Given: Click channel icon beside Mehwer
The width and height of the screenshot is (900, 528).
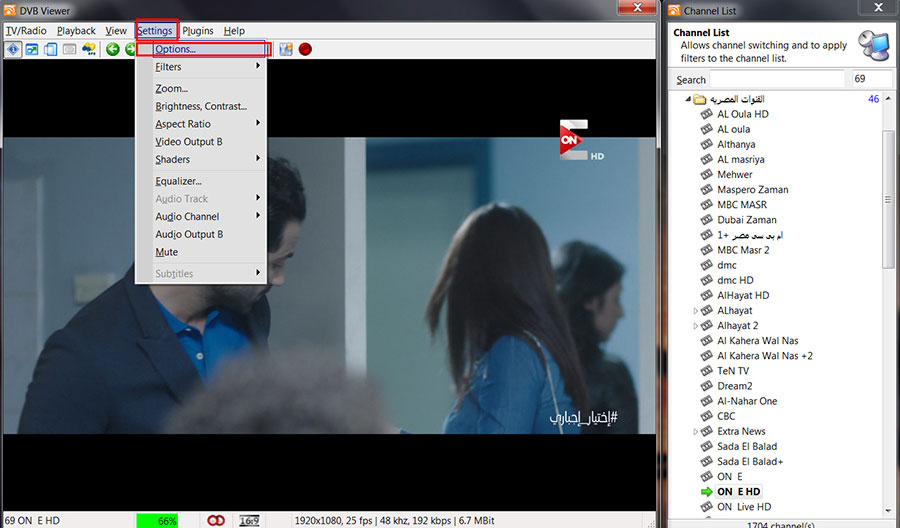Looking at the screenshot, I should 707,174.
